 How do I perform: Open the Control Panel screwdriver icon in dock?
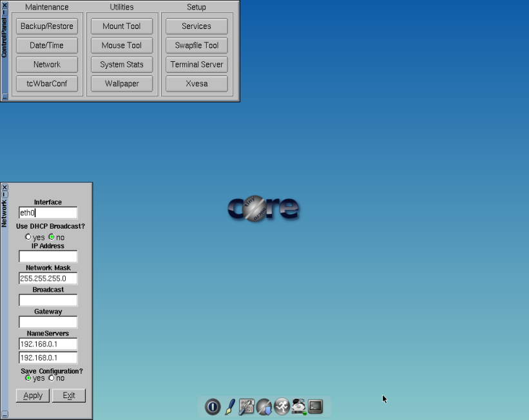click(247, 406)
